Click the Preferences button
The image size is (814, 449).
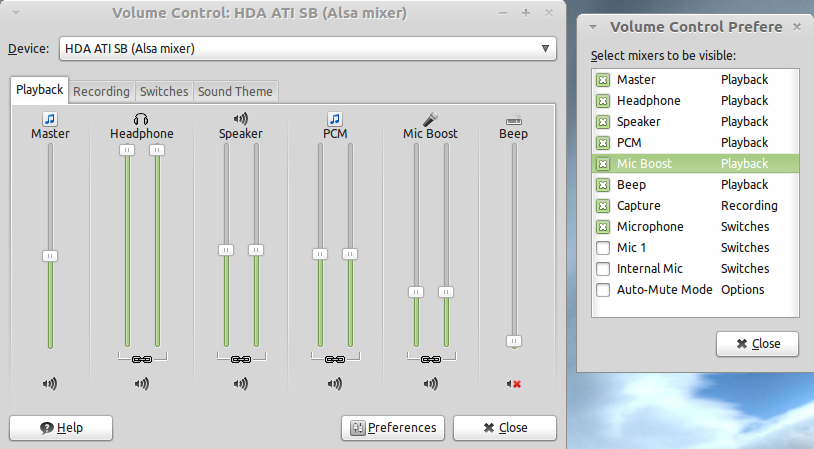pyautogui.click(x=393, y=428)
